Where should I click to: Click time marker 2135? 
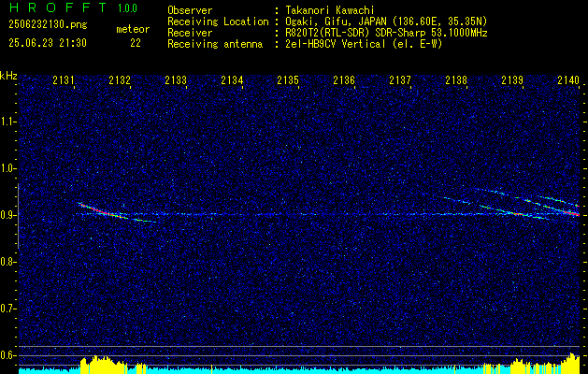288,80
